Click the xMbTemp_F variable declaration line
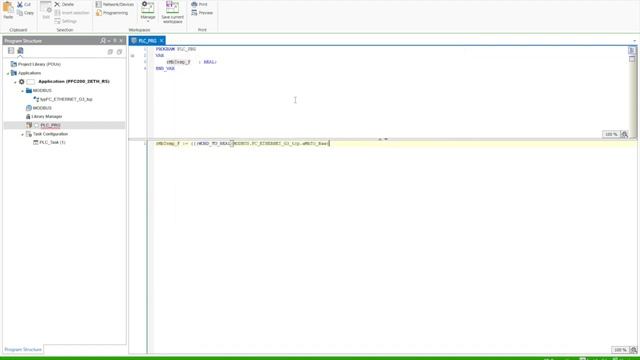 point(191,62)
